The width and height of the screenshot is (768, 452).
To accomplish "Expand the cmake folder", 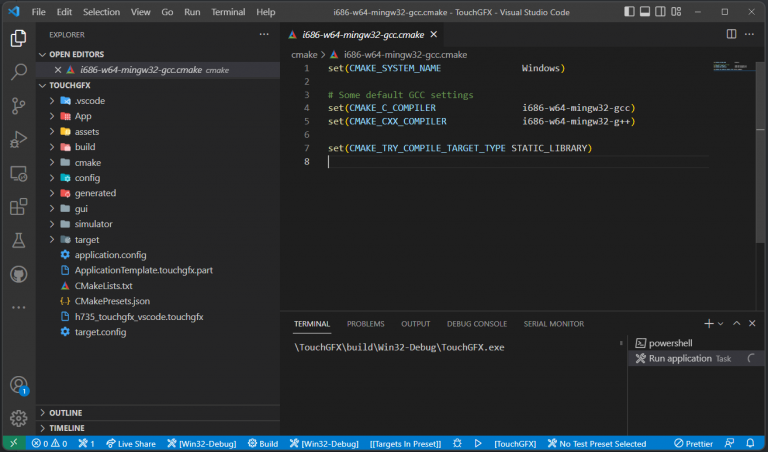I will (x=158, y=162).
